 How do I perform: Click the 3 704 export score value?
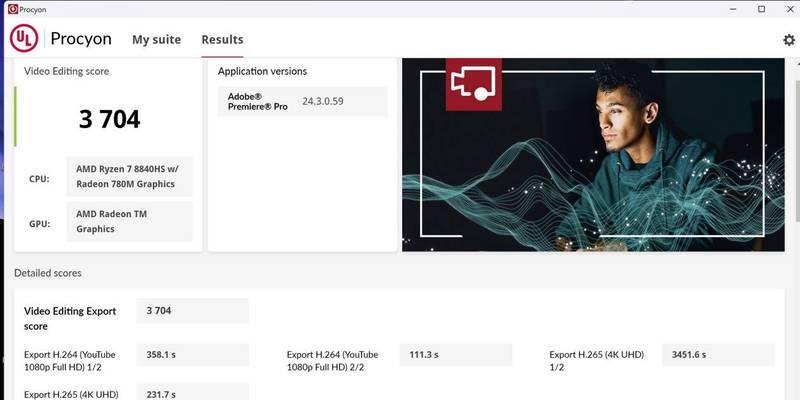coord(192,311)
